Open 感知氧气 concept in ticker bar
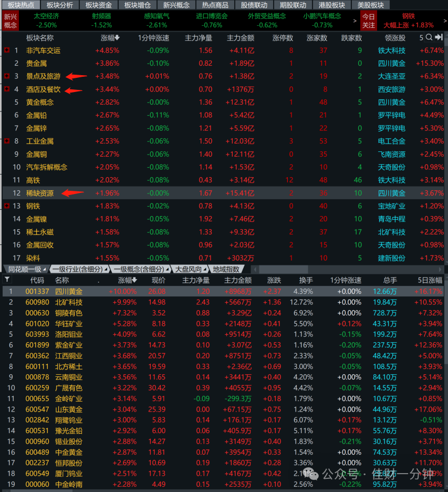Screen dimensions: 448x492 [157, 20]
